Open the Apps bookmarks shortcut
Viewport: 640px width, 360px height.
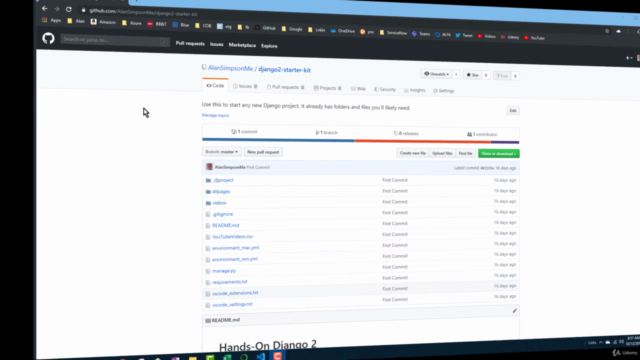pos(51,20)
